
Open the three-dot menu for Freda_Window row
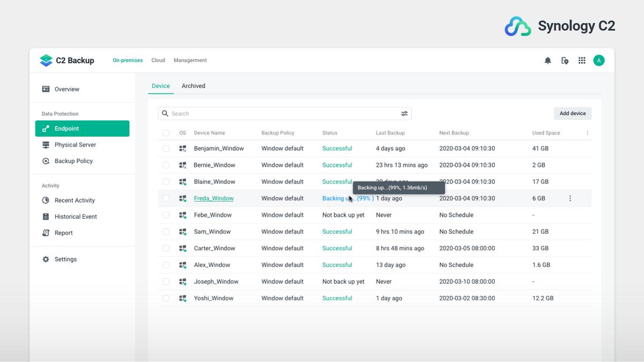570,198
